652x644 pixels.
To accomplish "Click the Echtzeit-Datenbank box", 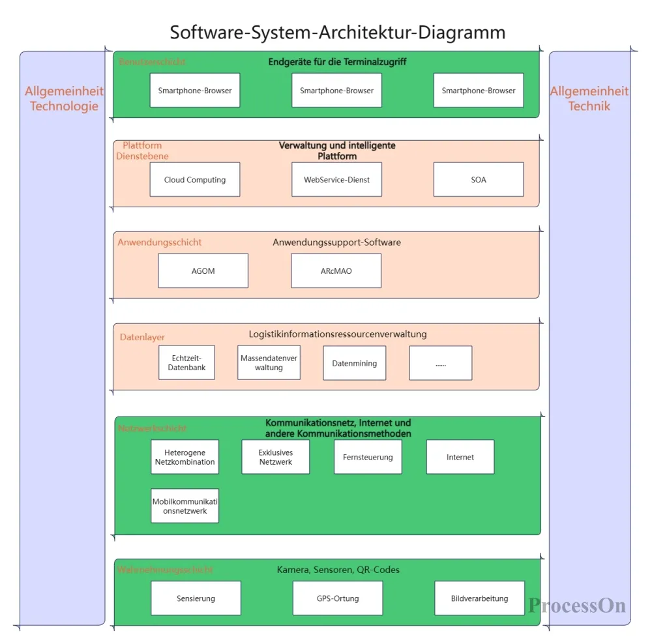I will 186,362.
